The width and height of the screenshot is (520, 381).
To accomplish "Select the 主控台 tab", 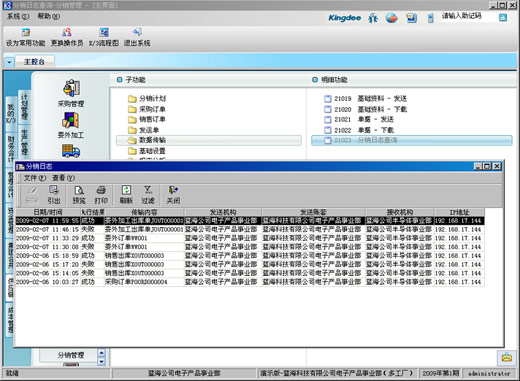I will (34, 62).
